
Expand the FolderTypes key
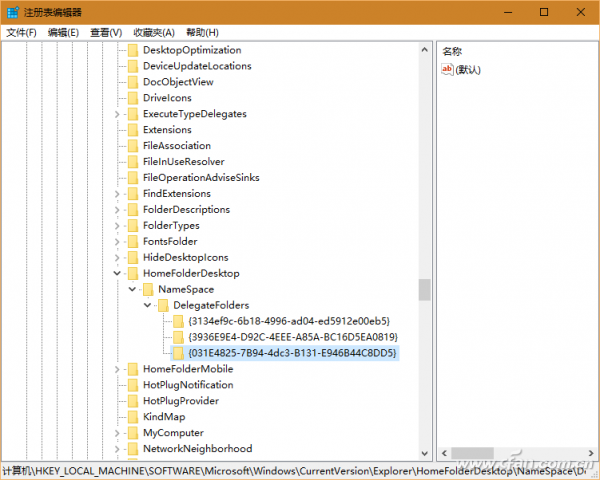pos(117,225)
